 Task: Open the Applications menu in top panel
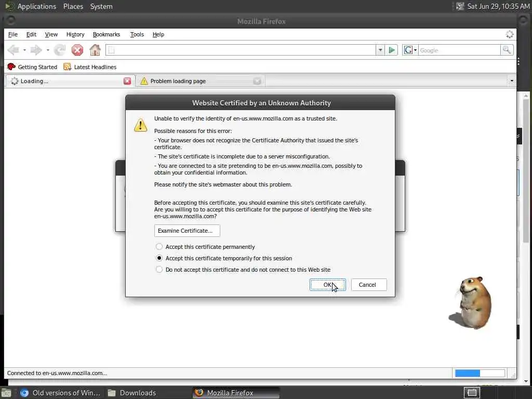(37, 6)
